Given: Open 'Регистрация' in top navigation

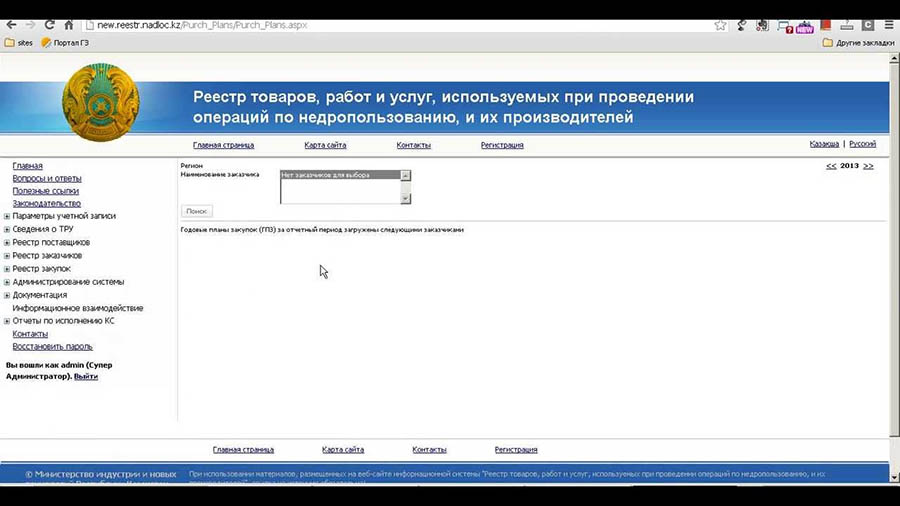Looking at the screenshot, I should point(501,145).
